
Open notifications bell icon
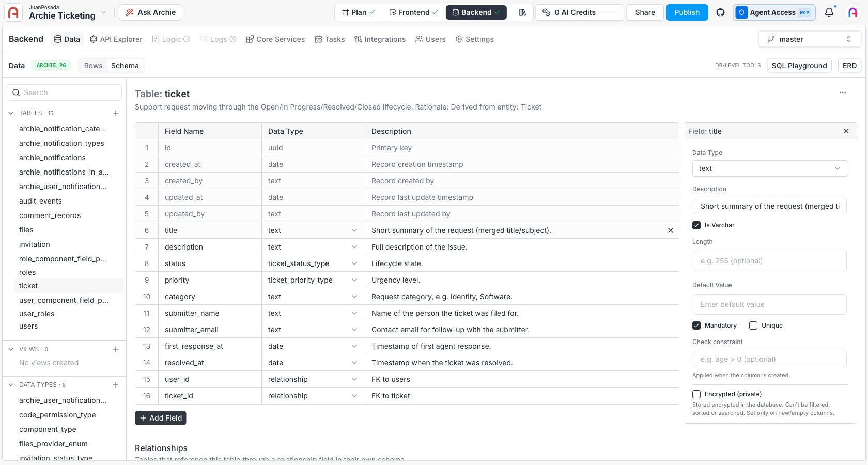click(x=829, y=12)
